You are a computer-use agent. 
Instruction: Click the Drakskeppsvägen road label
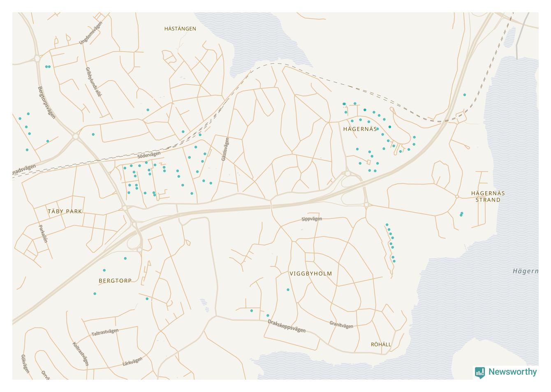[x=287, y=326]
